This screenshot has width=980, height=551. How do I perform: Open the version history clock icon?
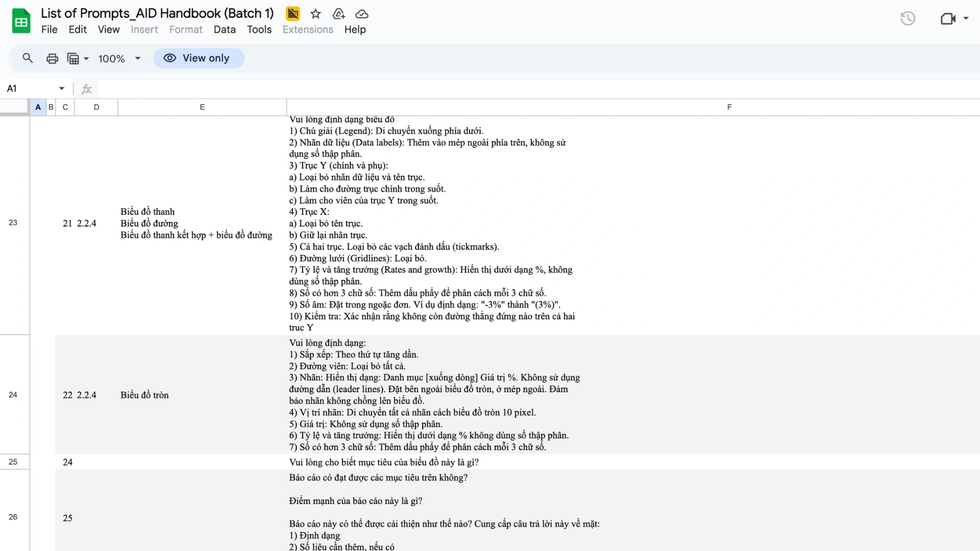point(908,19)
